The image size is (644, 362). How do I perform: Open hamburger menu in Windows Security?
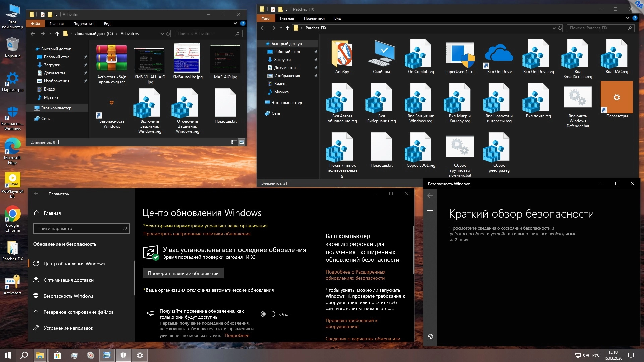430,211
